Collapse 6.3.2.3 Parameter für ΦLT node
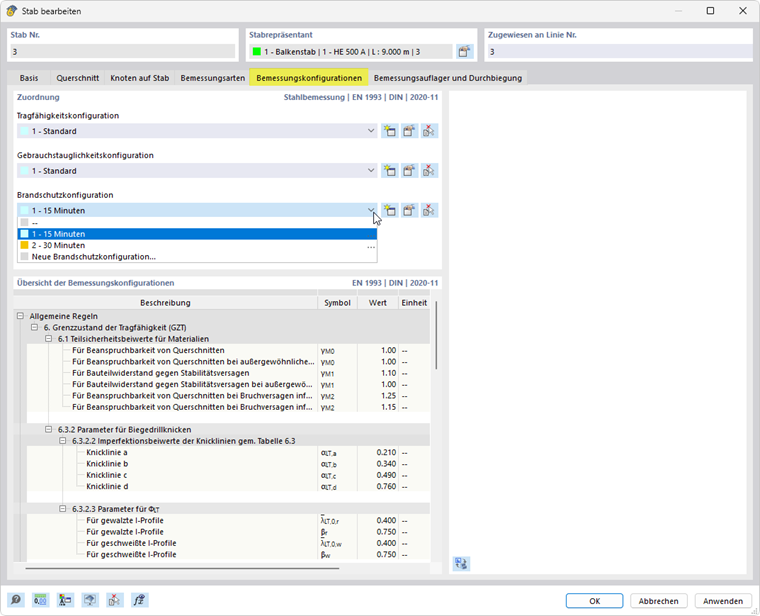760x616 pixels. [63, 509]
